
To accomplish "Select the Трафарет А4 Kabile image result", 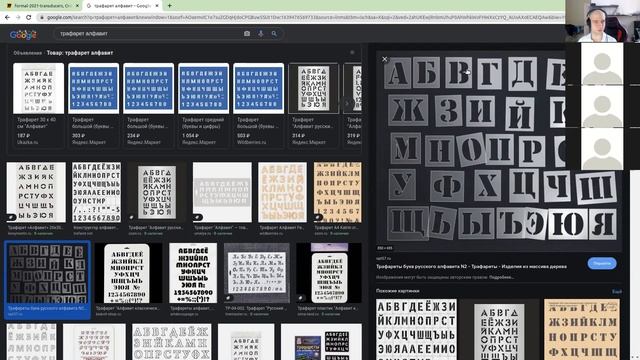I will pyautogui.click(x=338, y=192).
